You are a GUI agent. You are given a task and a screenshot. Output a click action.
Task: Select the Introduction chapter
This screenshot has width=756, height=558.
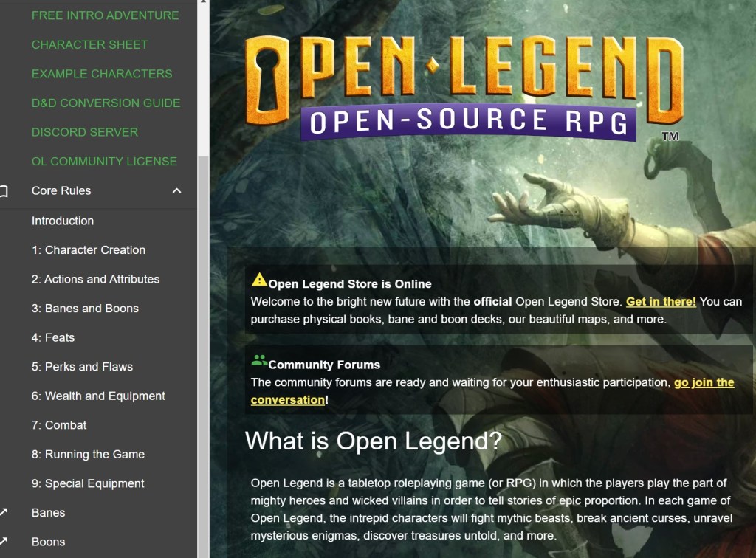[63, 221]
